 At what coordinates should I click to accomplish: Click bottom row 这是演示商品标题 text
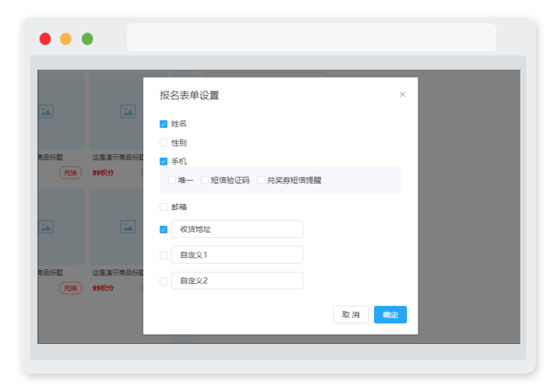[x=118, y=273]
